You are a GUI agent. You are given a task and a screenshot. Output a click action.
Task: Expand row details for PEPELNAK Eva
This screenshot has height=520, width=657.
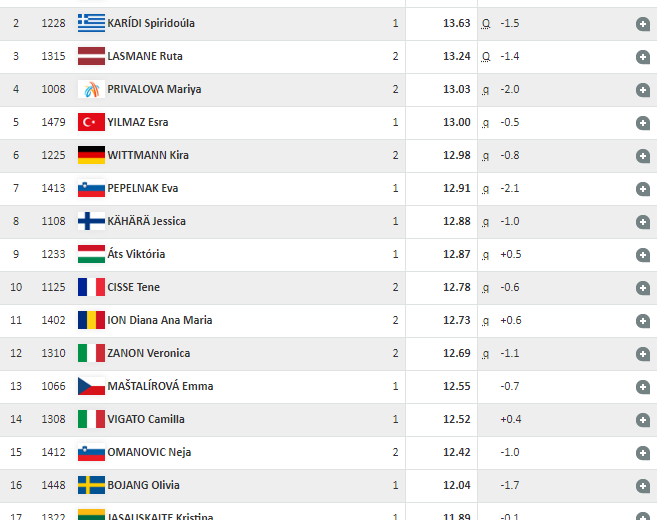(x=642, y=189)
